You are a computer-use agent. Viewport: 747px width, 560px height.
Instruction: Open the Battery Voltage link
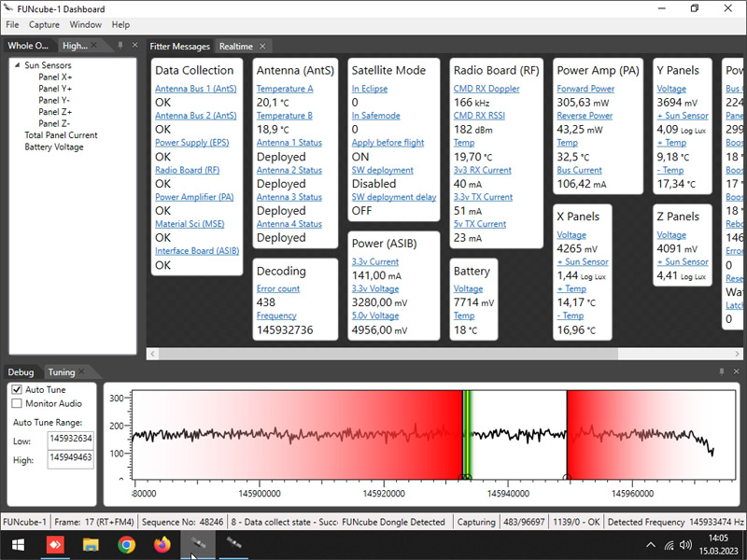(469, 288)
